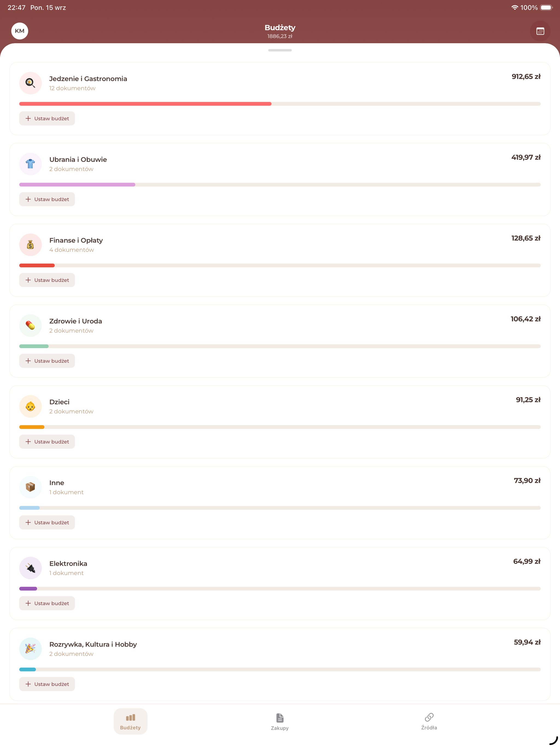560x747 pixels.
Task: Select the frying pan food category icon
Action: click(x=30, y=83)
